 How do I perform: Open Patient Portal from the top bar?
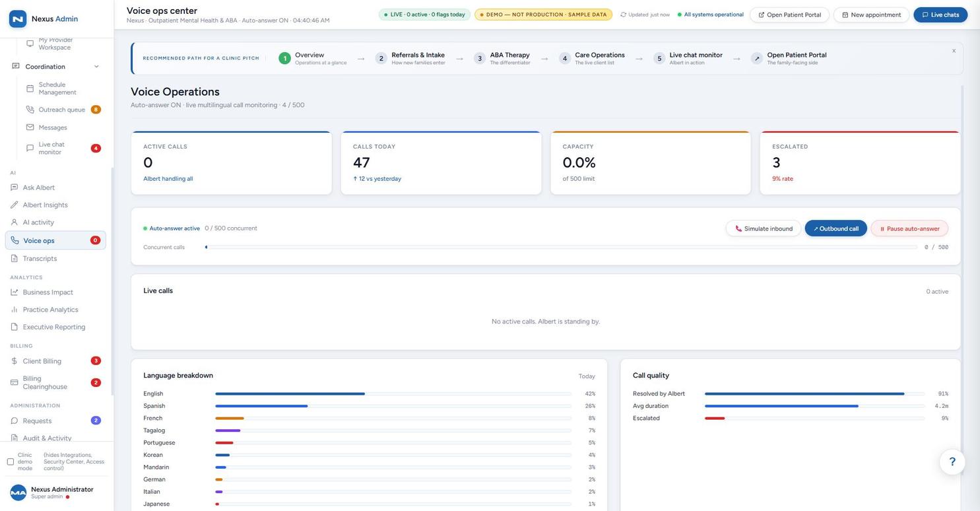789,15
